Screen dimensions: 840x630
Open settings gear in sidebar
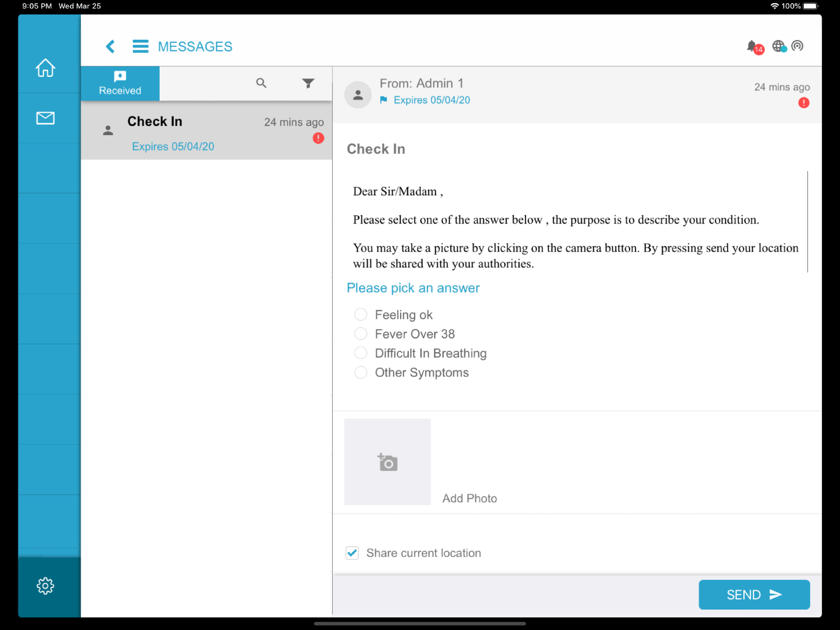pyautogui.click(x=45, y=585)
